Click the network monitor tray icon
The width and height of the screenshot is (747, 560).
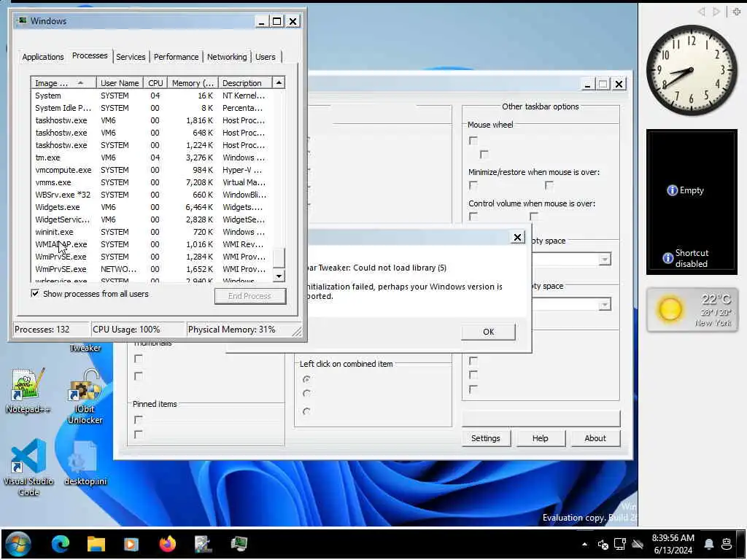click(620, 544)
